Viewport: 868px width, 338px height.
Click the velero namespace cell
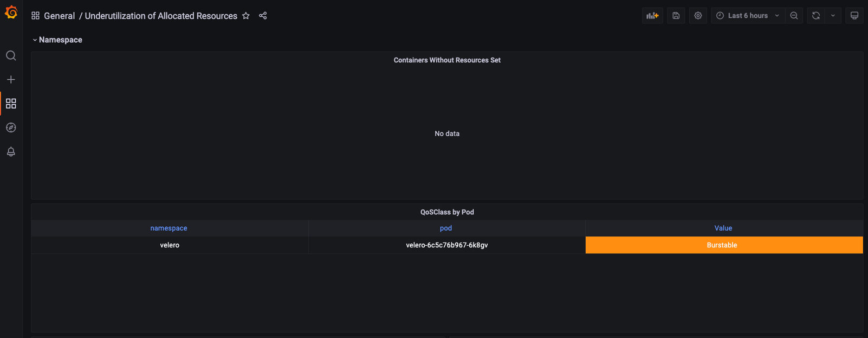click(x=170, y=245)
